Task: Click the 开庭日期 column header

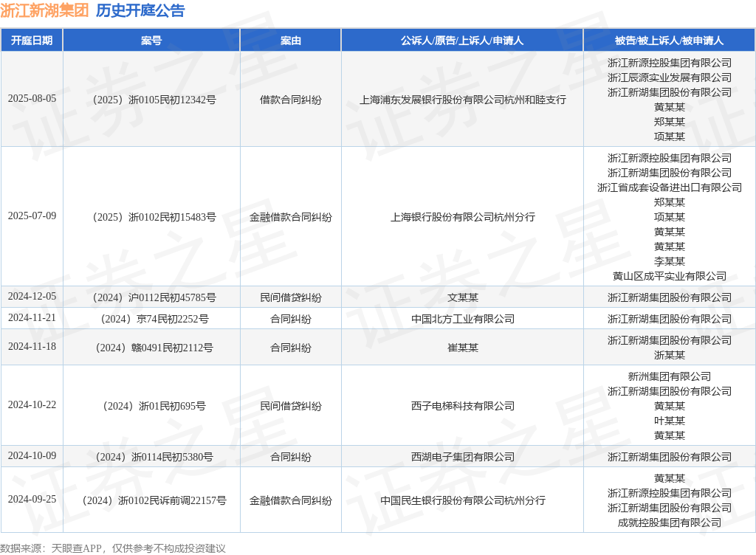Action: point(32,41)
